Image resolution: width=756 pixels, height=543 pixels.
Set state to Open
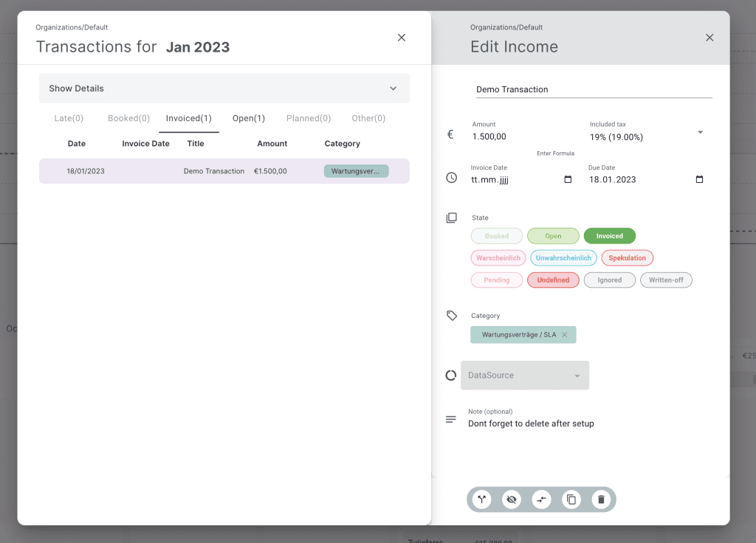click(x=553, y=236)
